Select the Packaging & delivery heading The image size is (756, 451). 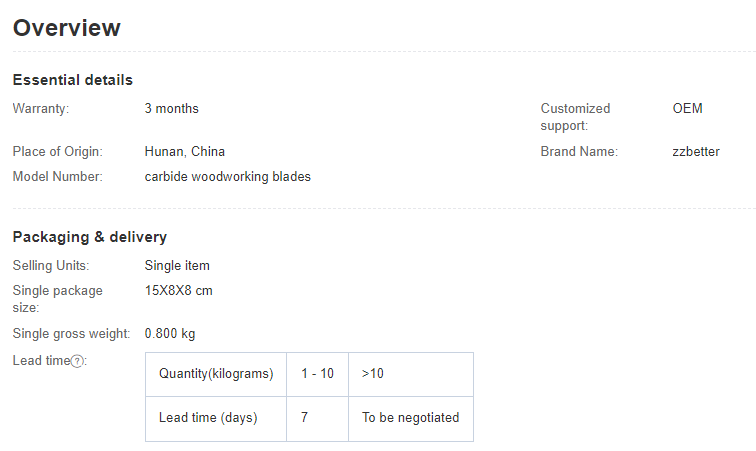pyautogui.click(x=89, y=237)
